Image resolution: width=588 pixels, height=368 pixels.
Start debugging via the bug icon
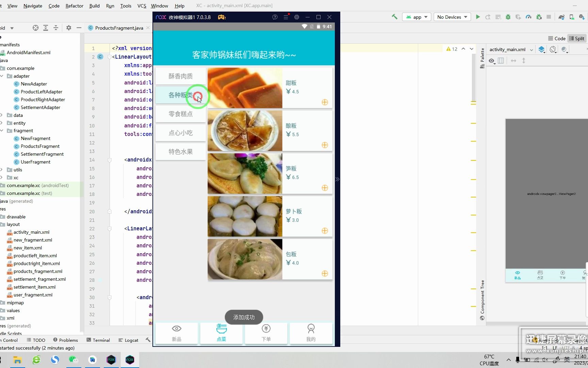(x=508, y=17)
